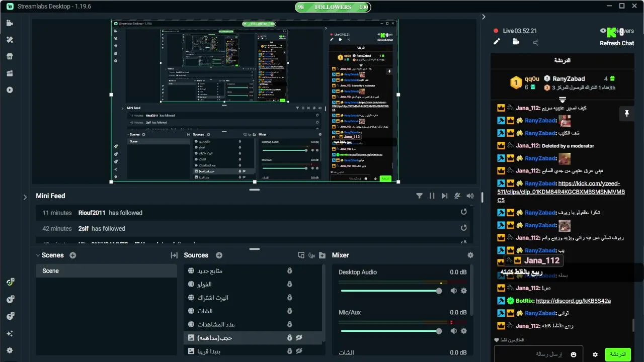Add a new scene with plus icon
Screen dimensions: 644x362
click(73, 255)
